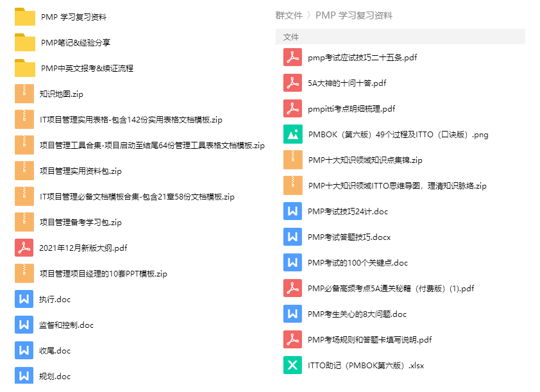This screenshot has width=540, height=392.
Task: Click the Word icon for PMP考生关心的8大问题.doc
Action: tap(292, 314)
